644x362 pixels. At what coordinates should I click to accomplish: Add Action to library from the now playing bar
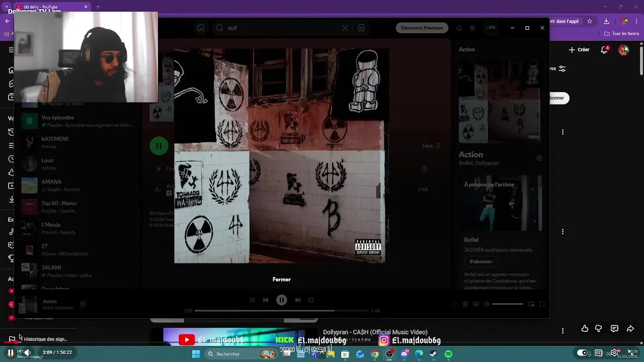click(83, 304)
